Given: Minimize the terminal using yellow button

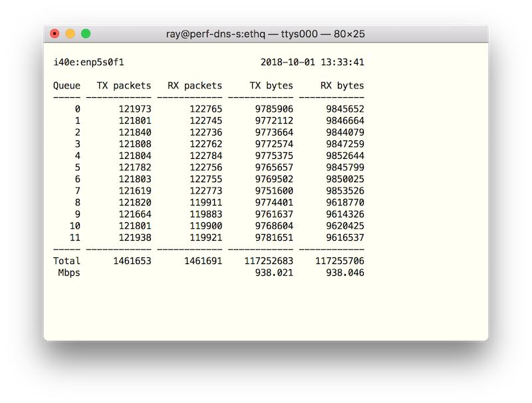Looking at the screenshot, I should (x=70, y=33).
